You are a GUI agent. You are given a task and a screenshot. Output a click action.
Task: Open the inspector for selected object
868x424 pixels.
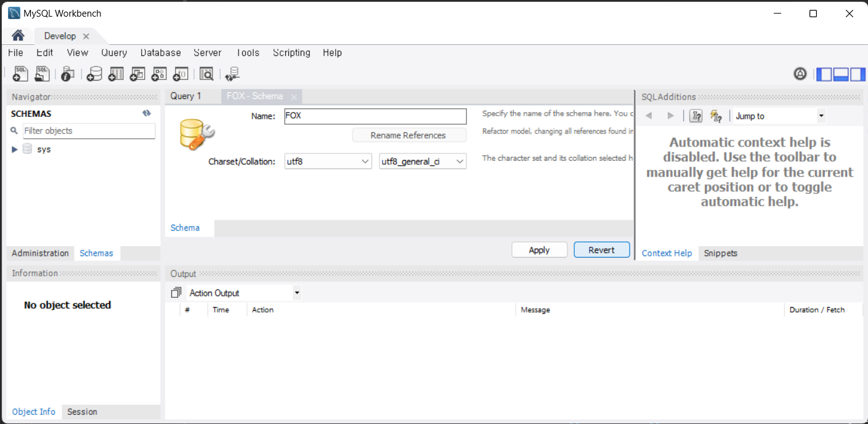[68, 74]
